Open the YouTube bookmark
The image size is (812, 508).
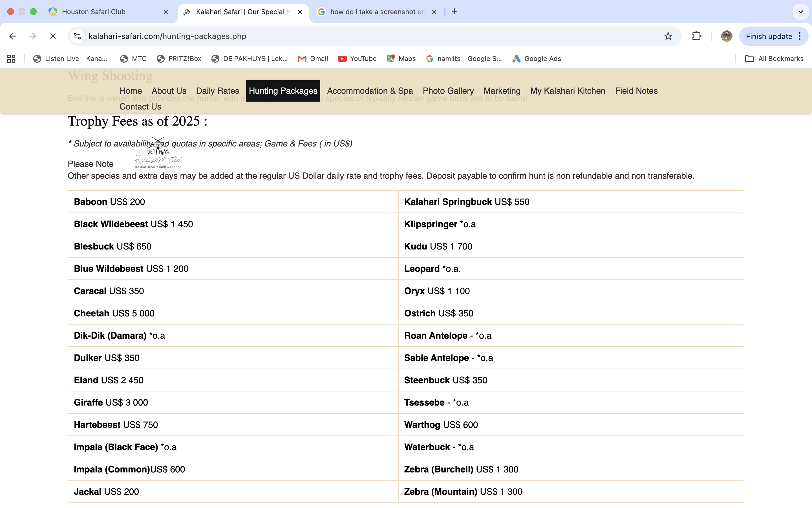tap(357, 59)
